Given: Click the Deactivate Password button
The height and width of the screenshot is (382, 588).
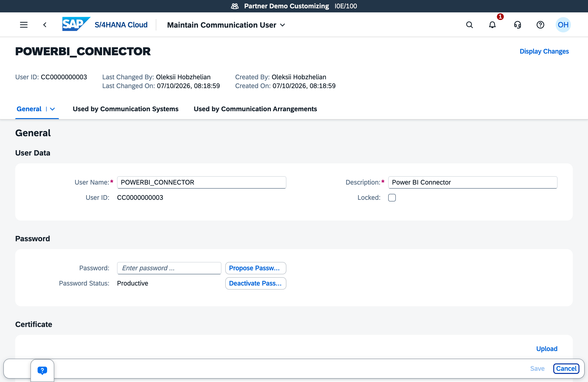Looking at the screenshot, I should (x=256, y=283).
